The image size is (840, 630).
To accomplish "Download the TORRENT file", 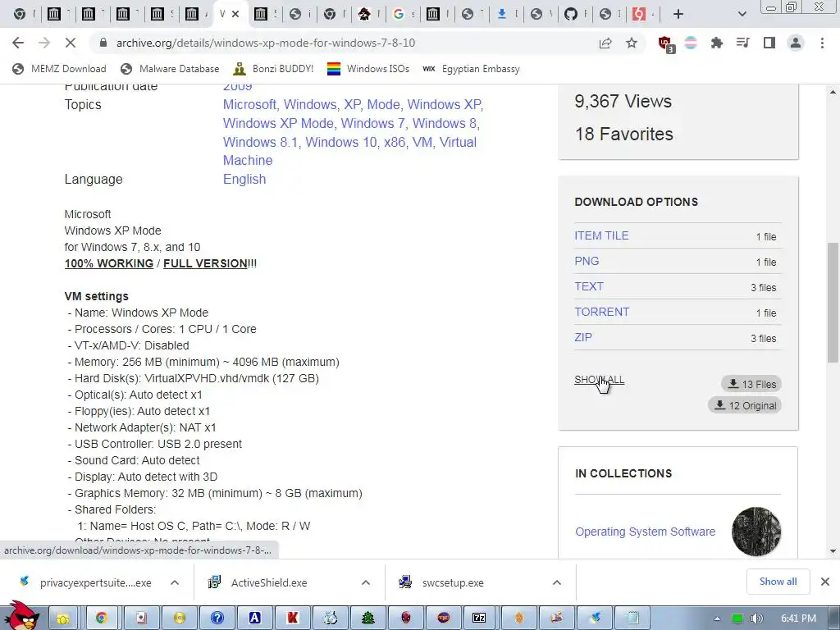I will pos(601,312).
